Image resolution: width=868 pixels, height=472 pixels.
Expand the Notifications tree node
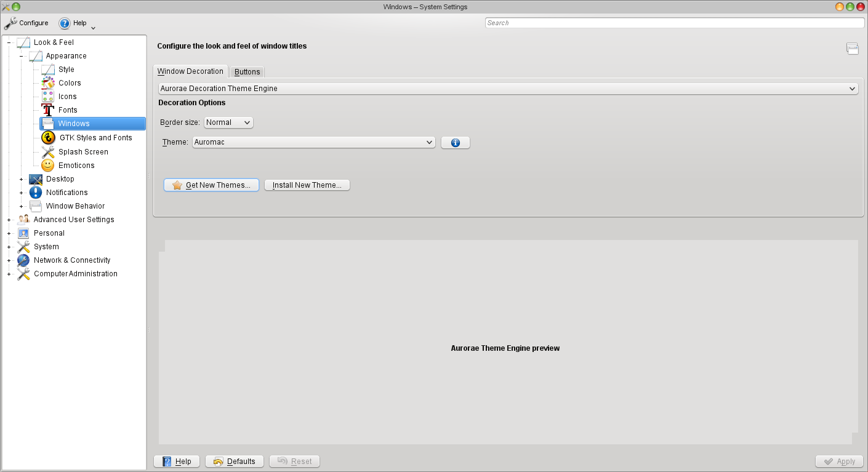21,193
